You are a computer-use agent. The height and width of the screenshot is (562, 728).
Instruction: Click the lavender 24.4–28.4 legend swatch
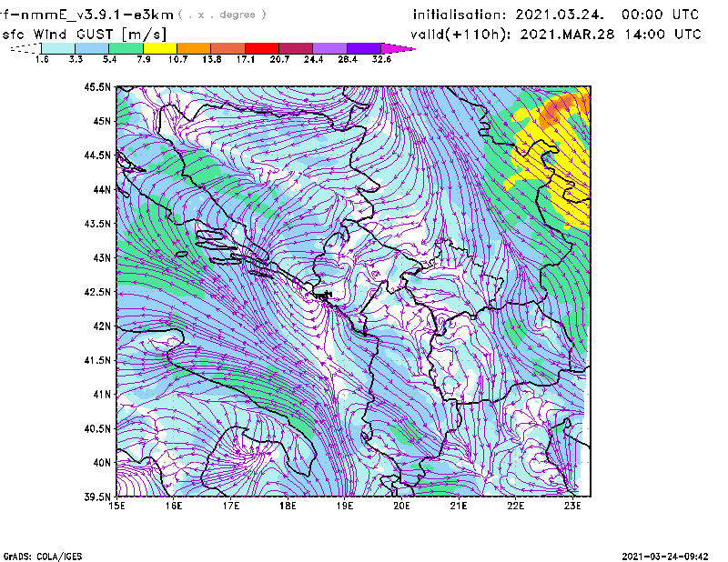coord(330,48)
